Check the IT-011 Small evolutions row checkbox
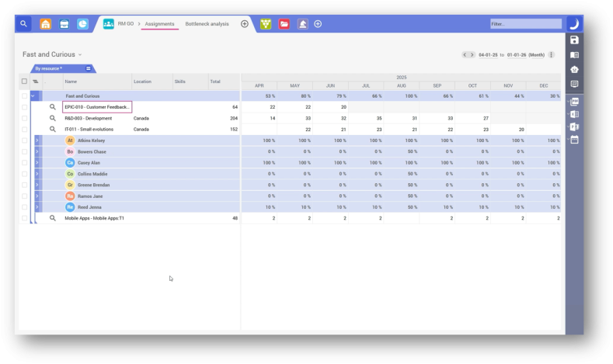Screen dimensions: 613x364 (x=24, y=130)
